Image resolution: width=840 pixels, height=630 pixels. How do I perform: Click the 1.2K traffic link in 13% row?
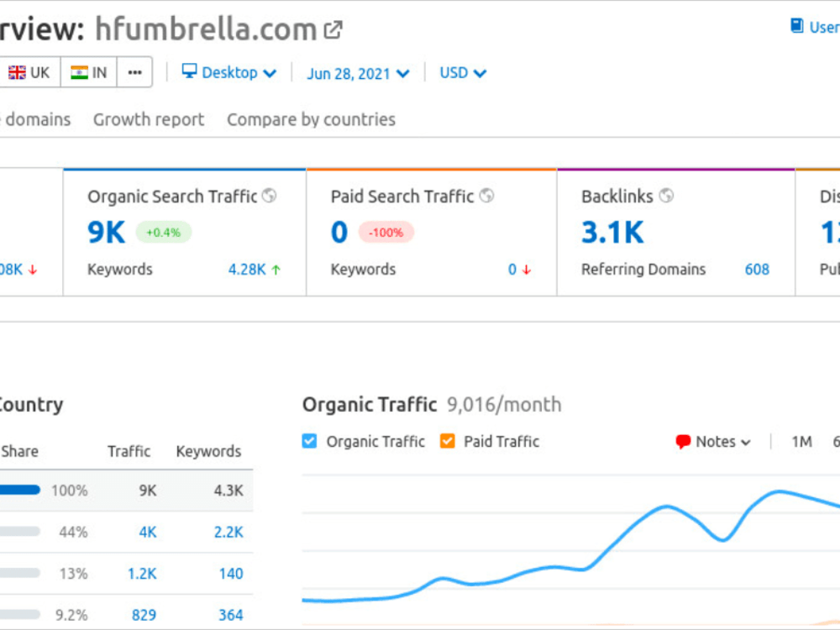[x=143, y=574]
